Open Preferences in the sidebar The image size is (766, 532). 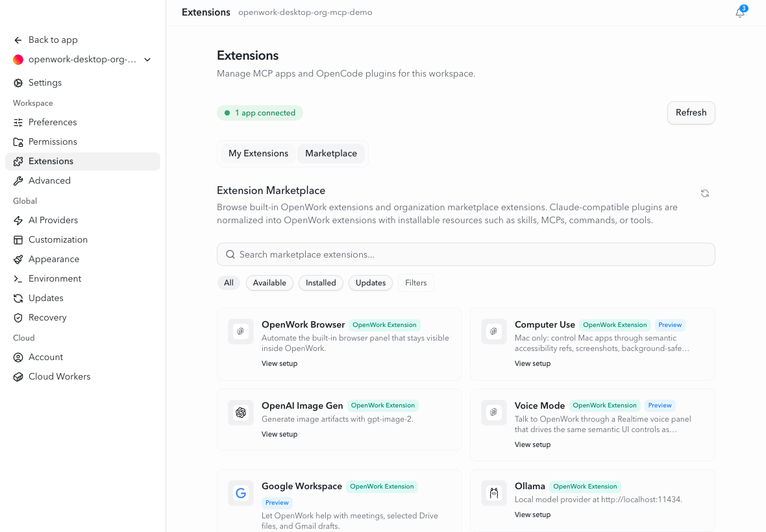(82, 123)
